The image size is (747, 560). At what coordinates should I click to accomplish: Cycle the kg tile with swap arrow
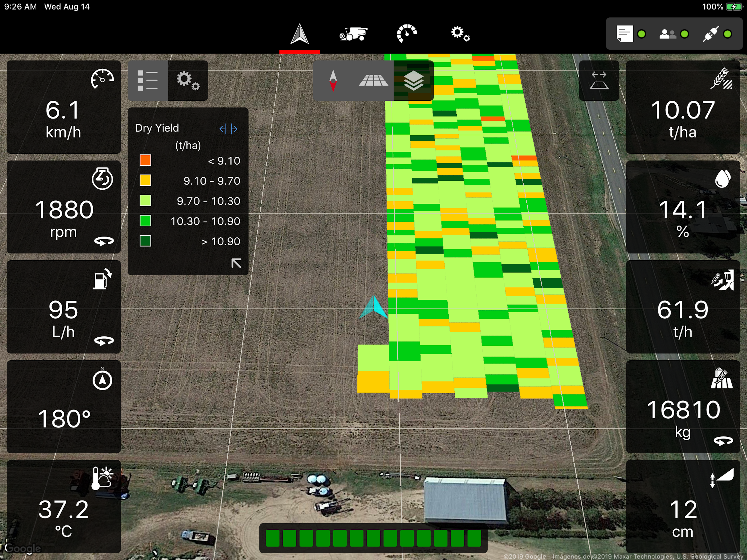(x=723, y=441)
